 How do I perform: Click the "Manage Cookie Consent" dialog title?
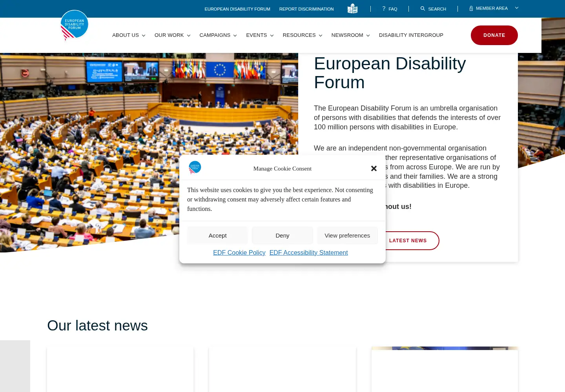tap(282, 169)
